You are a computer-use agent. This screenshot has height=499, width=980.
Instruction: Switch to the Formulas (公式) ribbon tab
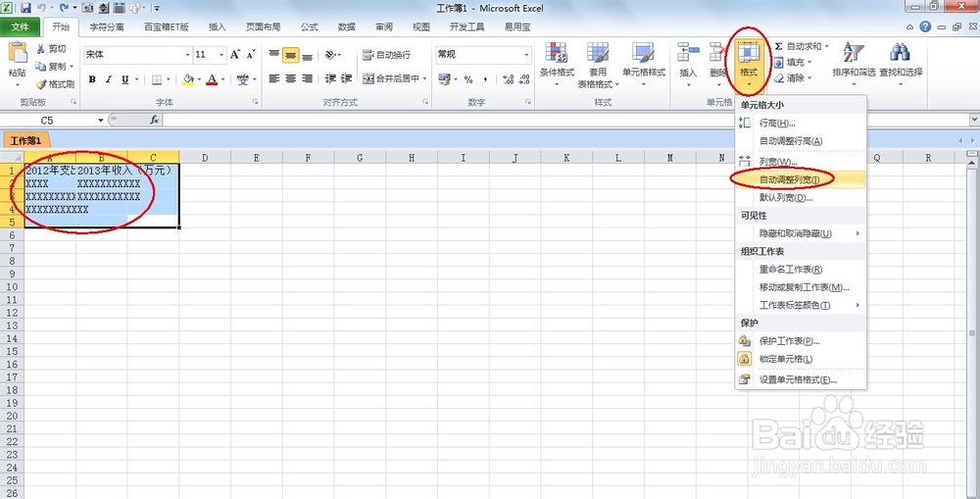pyautogui.click(x=310, y=26)
